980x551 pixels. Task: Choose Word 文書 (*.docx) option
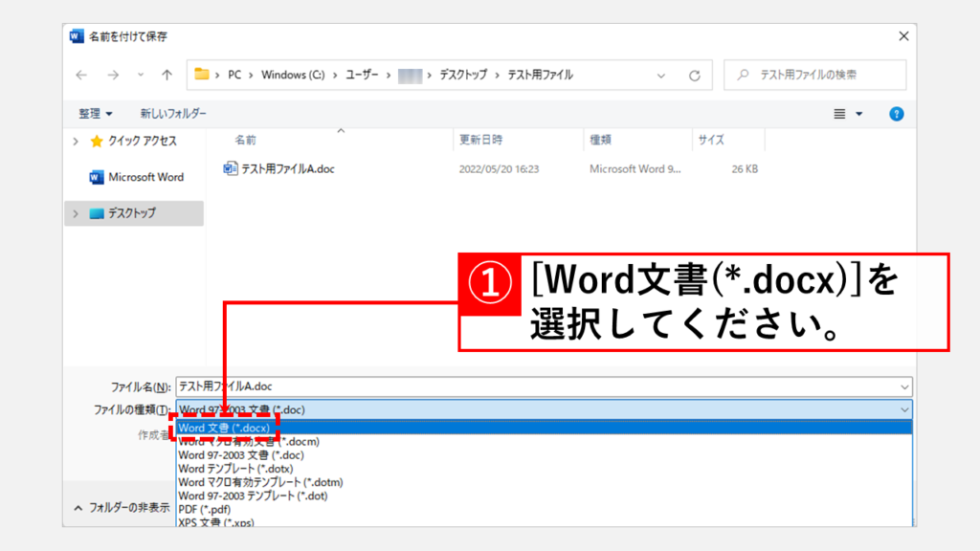point(223,428)
